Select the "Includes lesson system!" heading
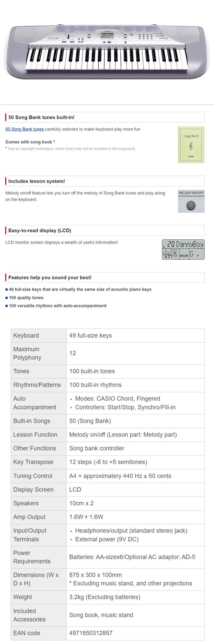214x644 pixels. click(x=37, y=181)
